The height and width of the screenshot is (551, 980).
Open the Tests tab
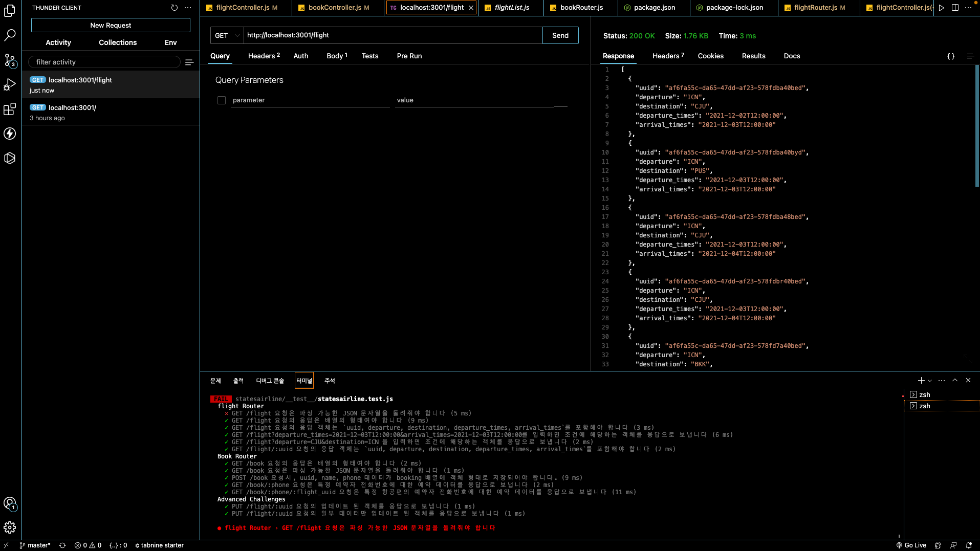pyautogui.click(x=370, y=56)
